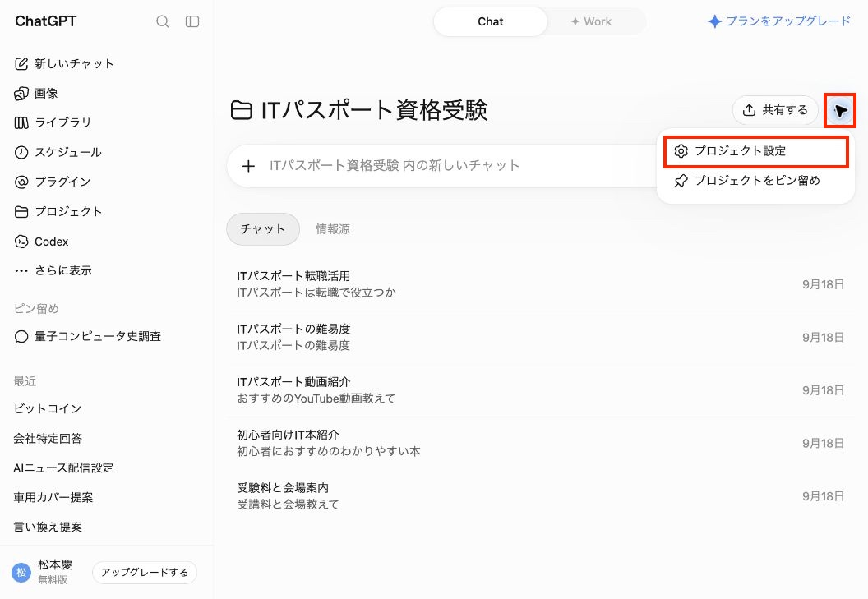Open recent chat 会社特定回答
The width and height of the screenshot is (868, 599).
pos(48,439)
